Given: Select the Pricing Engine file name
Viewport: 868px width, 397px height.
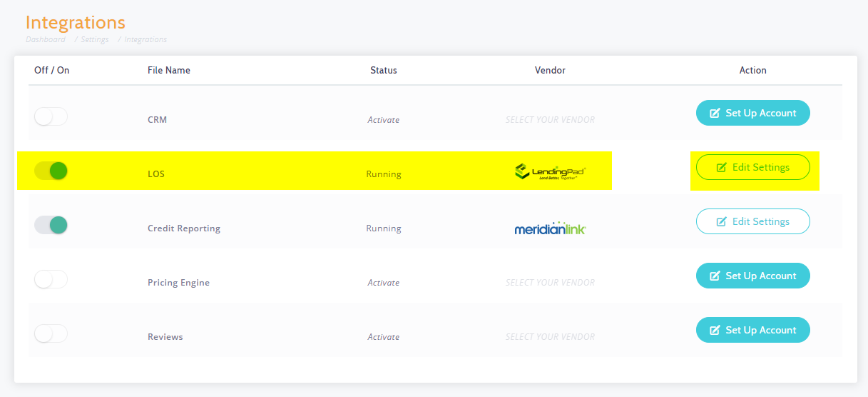Looking at the screenshot, I should point(178,283).
